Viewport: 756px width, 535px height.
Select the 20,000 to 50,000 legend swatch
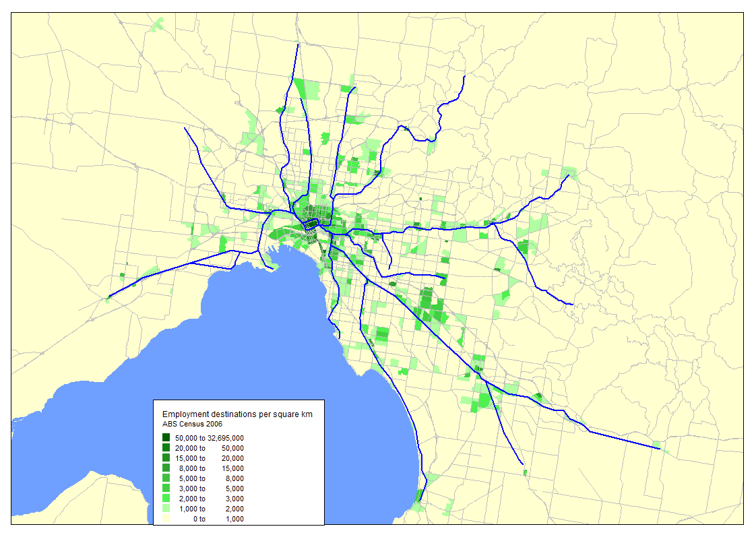[x=166, y=448]
